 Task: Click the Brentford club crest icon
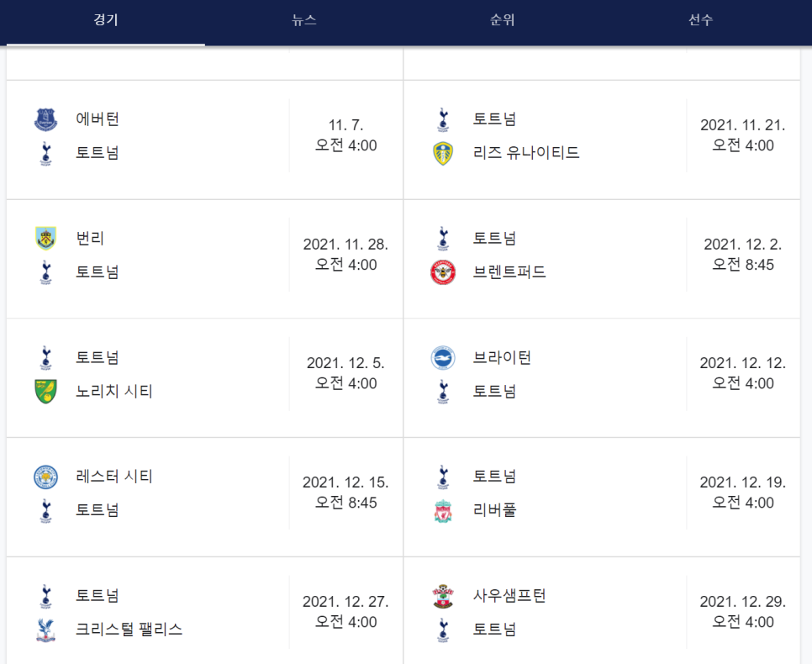[441, 272]
